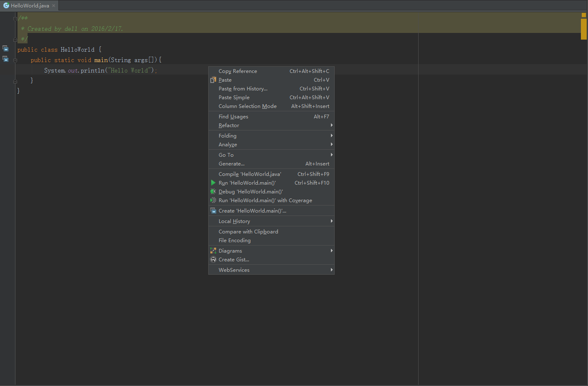Select Compare with Clipboard
The image size is (588, 386).
(x=271, y=231)
